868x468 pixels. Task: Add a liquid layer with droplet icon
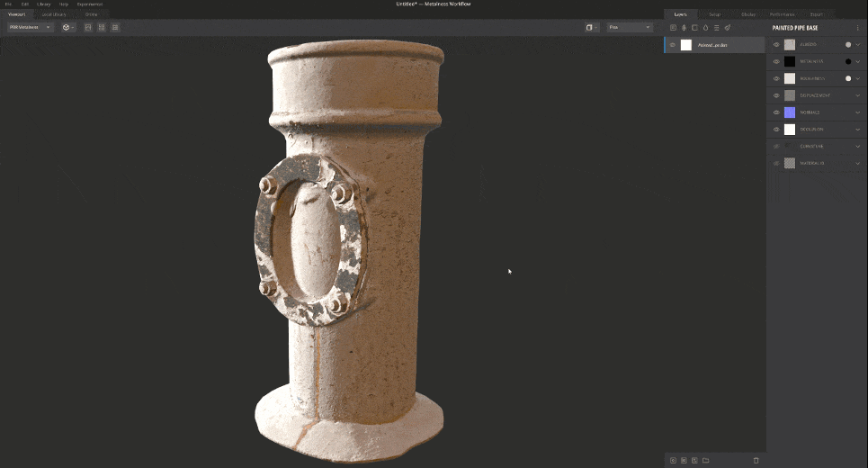(705, 28)
